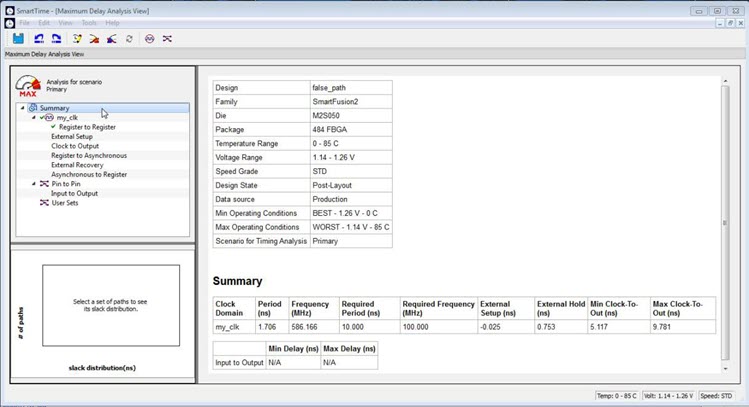Click the round clock domains toolbar icon
This screenshot has height=407, width=749.
(x=150, y=38)
